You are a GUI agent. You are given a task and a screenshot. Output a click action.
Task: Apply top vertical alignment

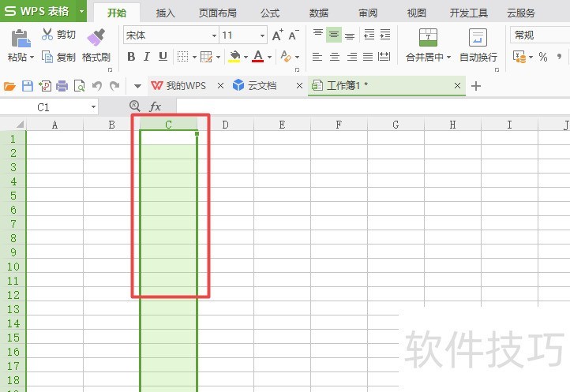(318, 34)
